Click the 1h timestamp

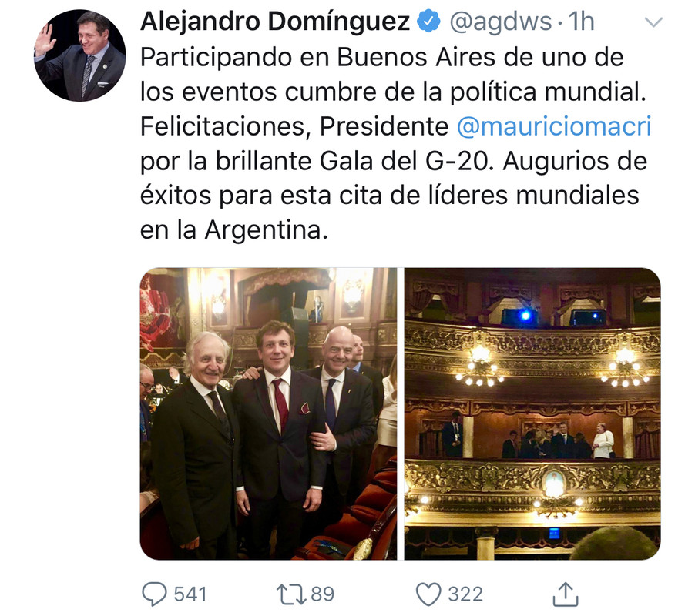click(x=581, y=22)
